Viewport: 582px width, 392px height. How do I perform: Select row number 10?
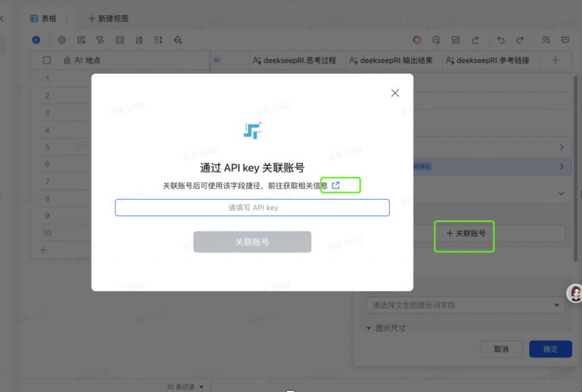point(47,233)
